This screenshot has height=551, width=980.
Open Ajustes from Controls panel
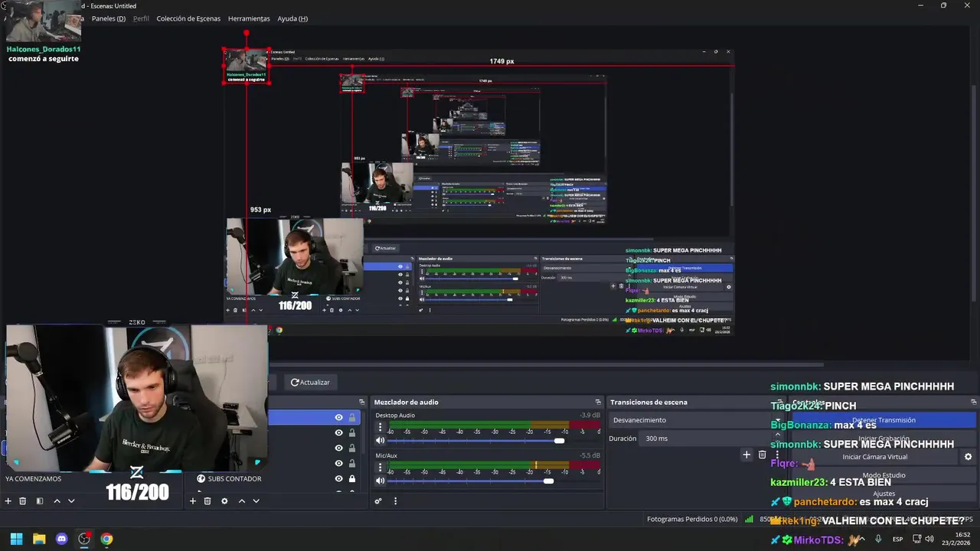tap(884, 494)
